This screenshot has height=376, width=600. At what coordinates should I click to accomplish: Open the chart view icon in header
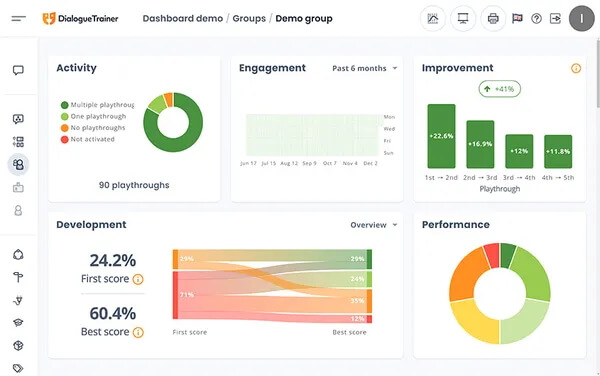point(433,18)
